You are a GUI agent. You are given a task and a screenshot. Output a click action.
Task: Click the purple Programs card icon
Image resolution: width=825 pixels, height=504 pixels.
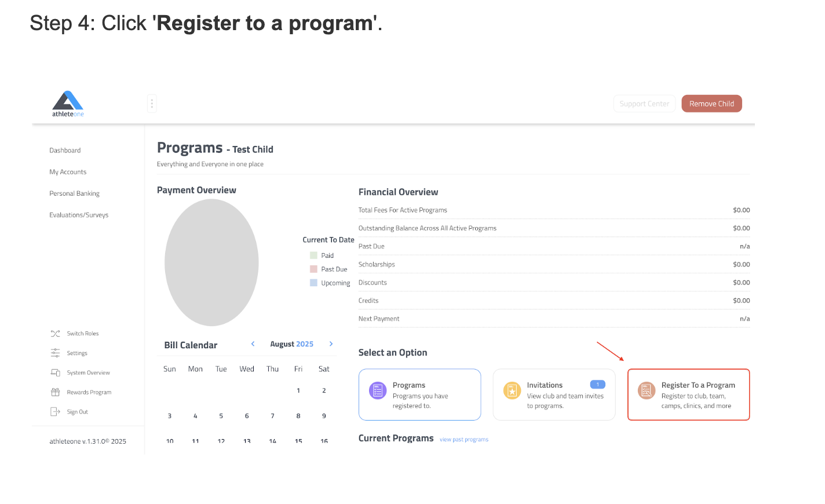pyautogui.click(x=378, y=390)
